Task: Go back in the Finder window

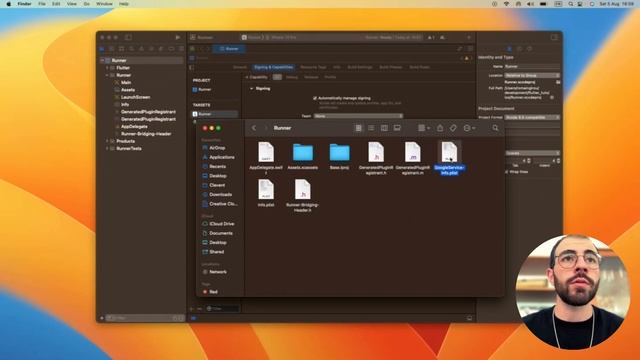Action: click(x=254, y=128)
